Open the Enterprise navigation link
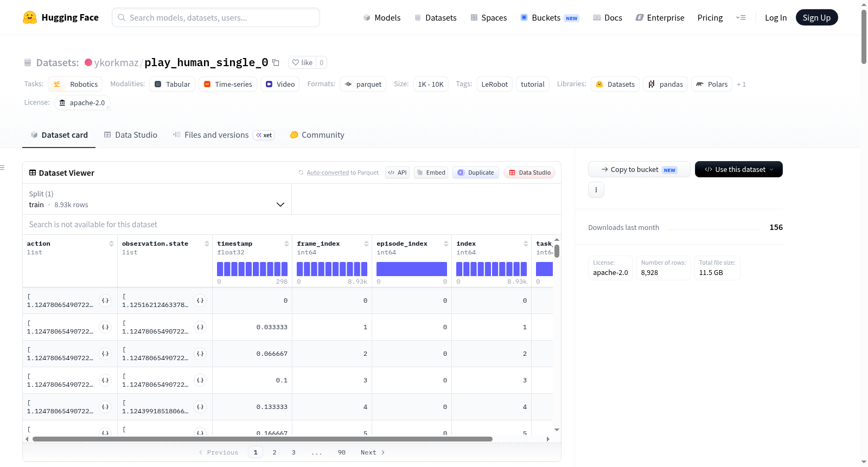The width and height of the screenshot is (868, 467). (x=660, y=17)
